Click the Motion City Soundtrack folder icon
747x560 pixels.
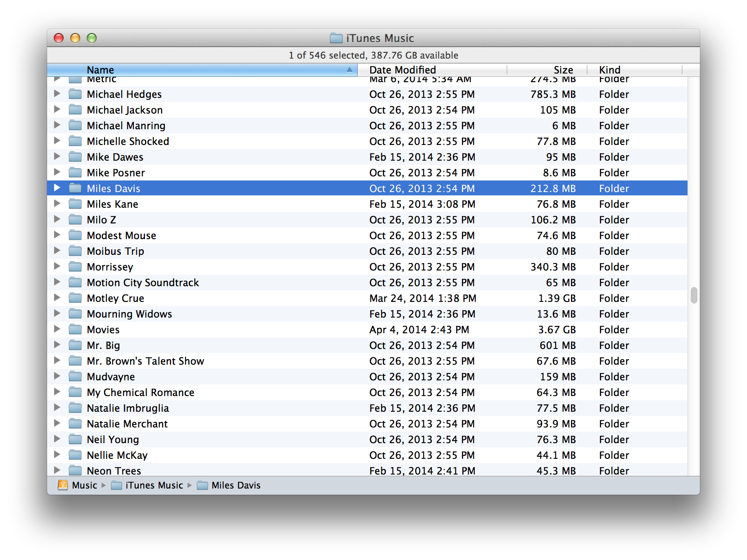[x=75, y=282]
